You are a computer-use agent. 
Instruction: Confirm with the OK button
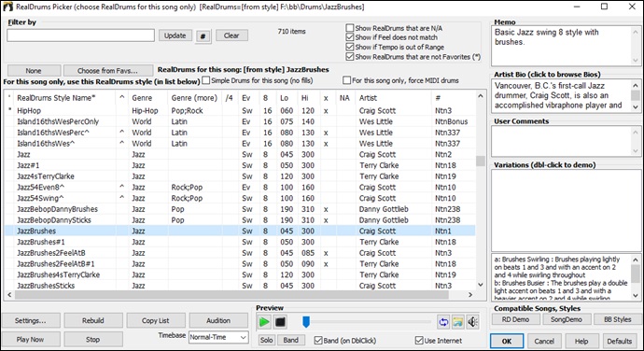507,341
